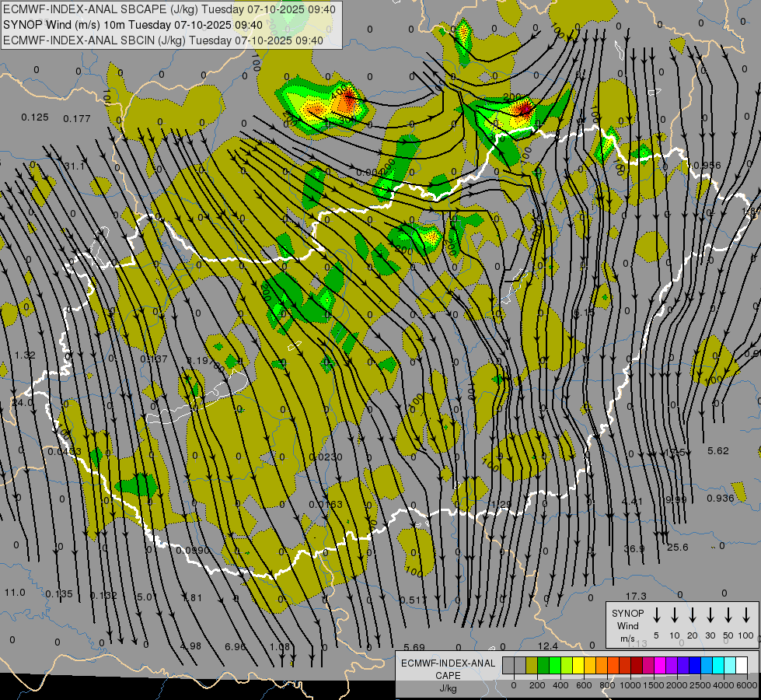
Task: Select the 10 m/s wind arrow symbol
Action: (675, 615)
